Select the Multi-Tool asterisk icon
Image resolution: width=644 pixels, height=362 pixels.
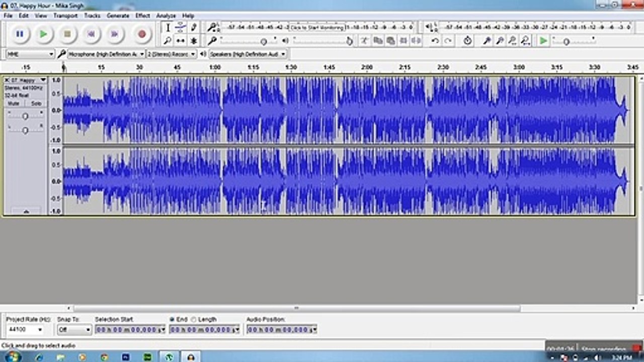click(x=194, y=41)
